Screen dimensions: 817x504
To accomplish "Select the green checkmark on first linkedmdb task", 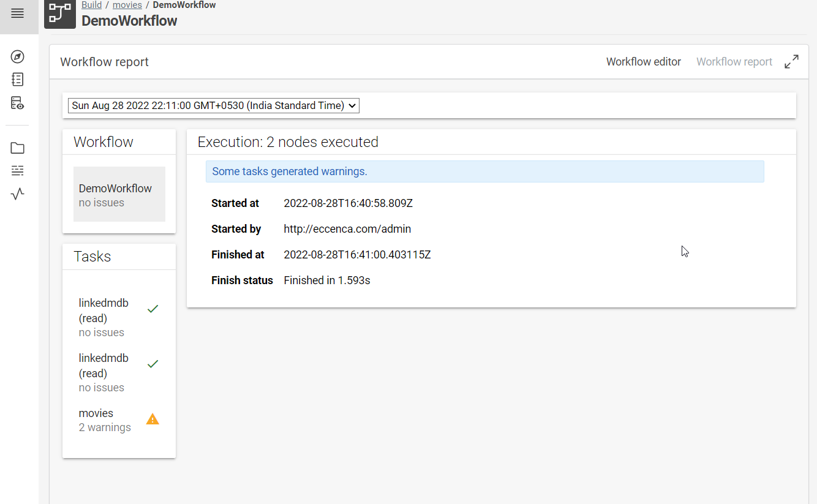I will pyautogui.click(x=152, y=309).
